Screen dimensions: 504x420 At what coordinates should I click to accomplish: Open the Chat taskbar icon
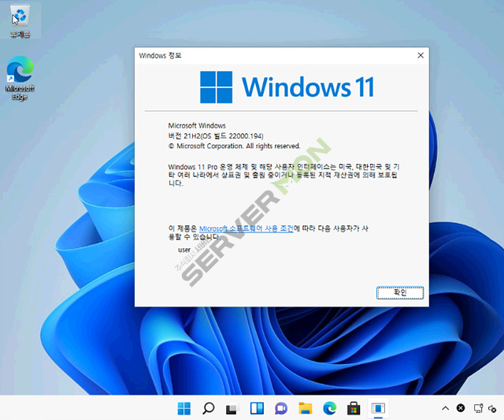(x=281, y=408)
